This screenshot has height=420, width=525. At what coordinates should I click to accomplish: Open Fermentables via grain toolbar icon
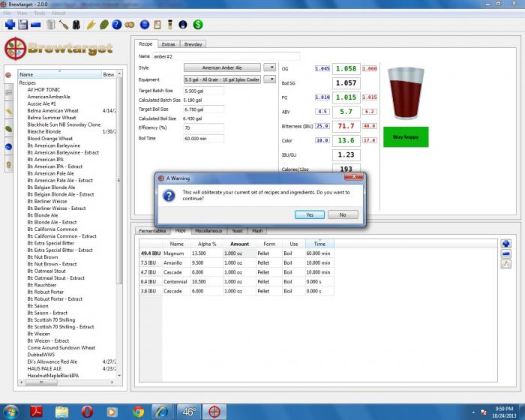[x=91, y=25]
